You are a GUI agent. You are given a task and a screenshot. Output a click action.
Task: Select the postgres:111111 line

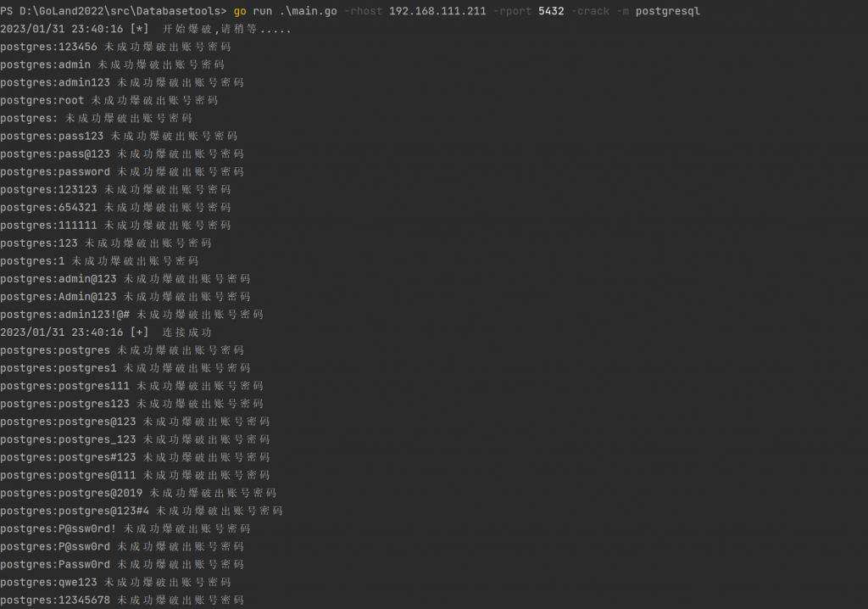(x=115, y=225)
